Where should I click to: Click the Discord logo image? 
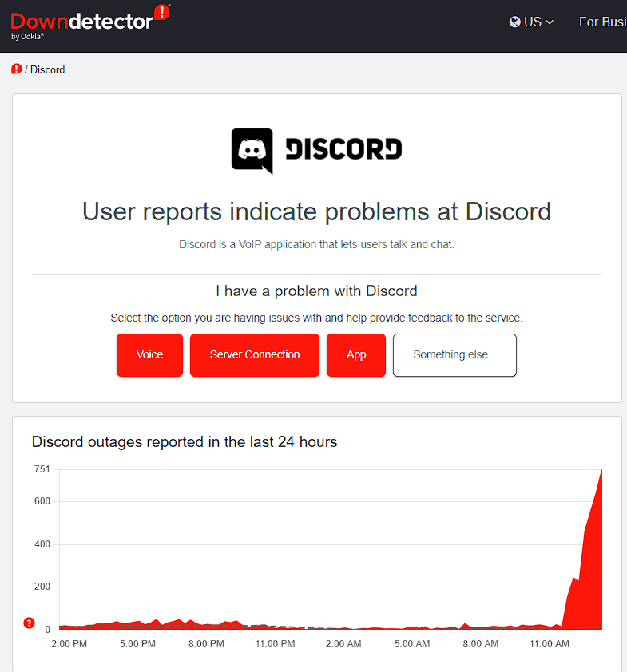tap(316, 151)
